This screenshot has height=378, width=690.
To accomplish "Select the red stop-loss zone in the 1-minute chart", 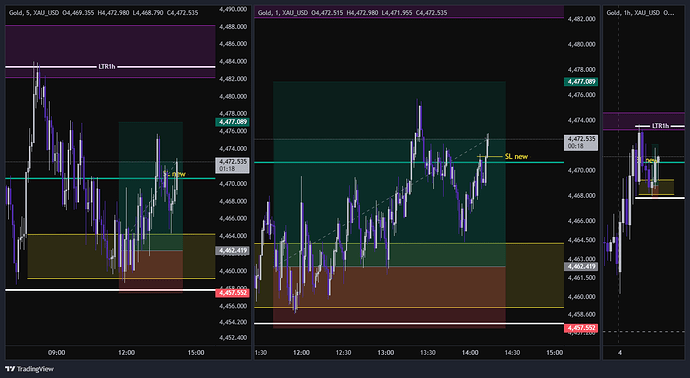I will 389,297.
